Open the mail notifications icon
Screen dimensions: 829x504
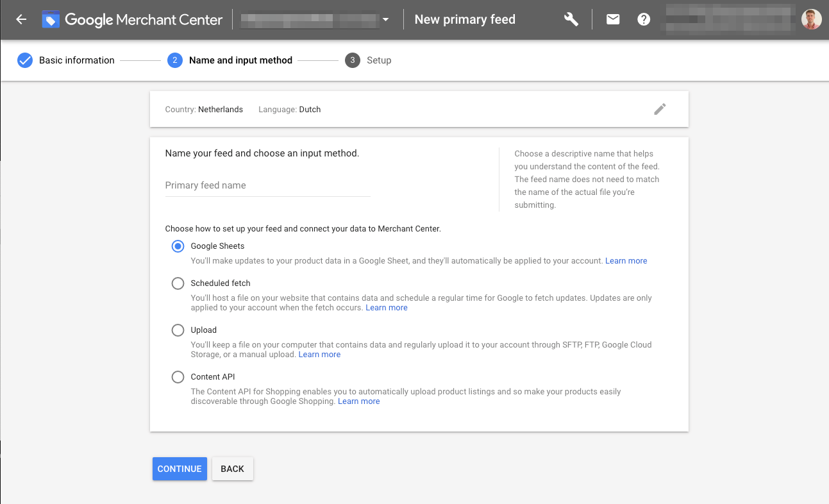click(x=613, y=19)
